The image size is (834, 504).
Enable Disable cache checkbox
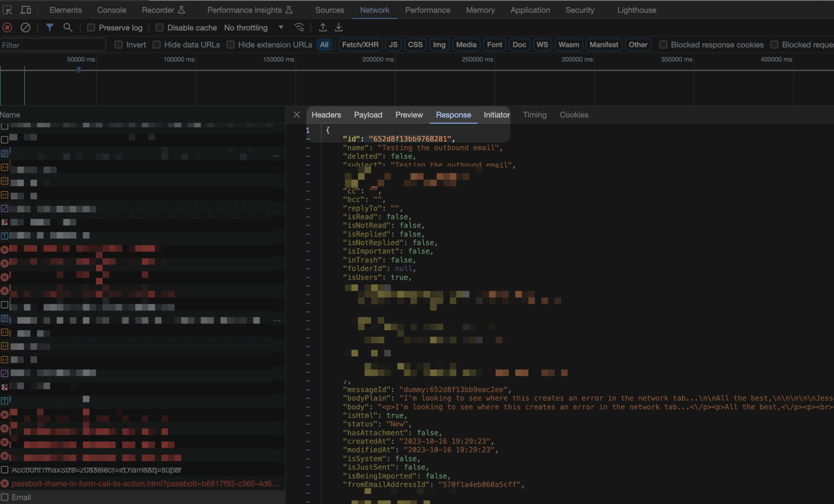pyautogui.click(x=158, y=27)
